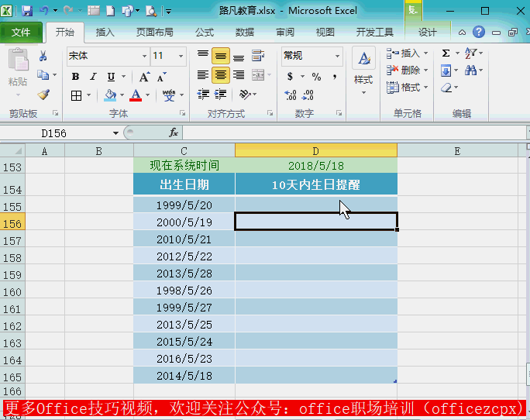Expand the 插入 cells dropdown arrow
Viewport: 530px width, 420px height.
tap(425, 53)
